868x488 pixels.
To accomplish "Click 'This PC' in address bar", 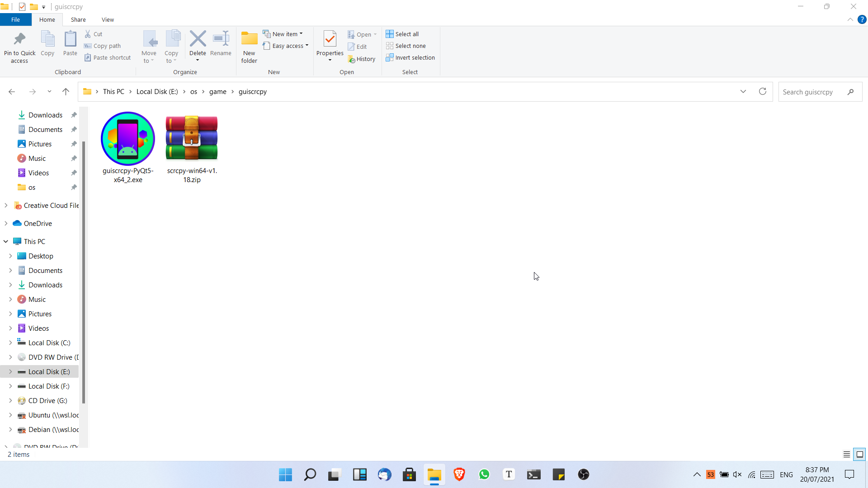I will click(113, 92).
